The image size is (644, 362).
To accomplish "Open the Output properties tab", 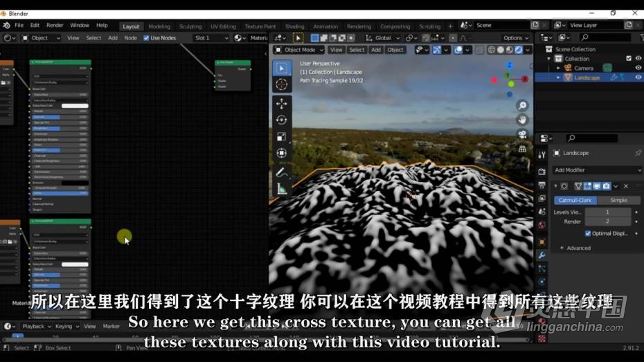I will point(542,185).
